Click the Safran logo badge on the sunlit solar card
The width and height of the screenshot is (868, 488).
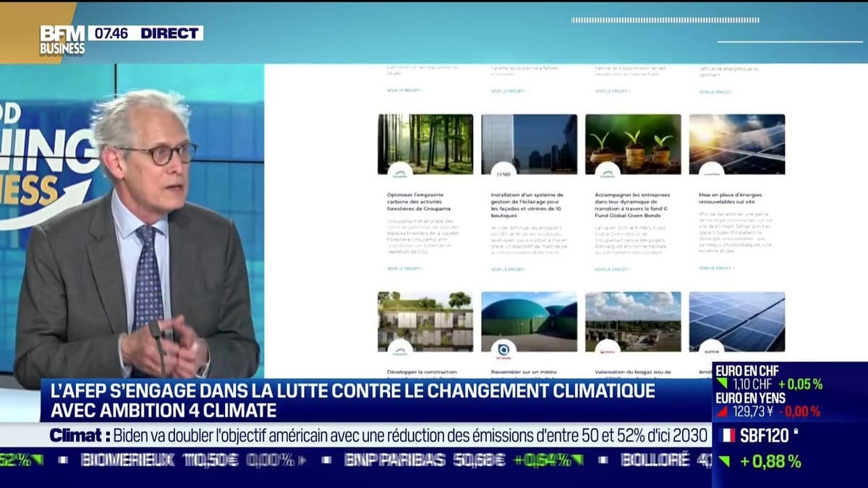712,174
